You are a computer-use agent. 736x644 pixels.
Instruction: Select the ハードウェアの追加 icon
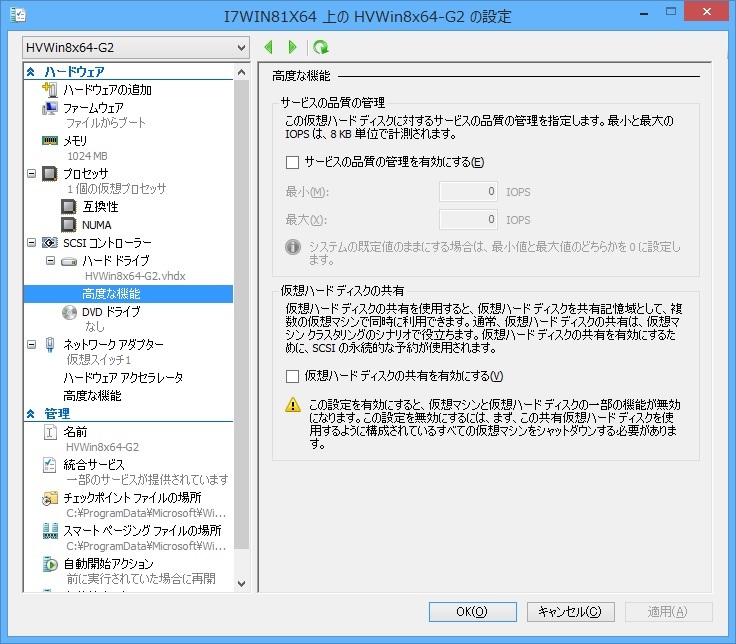tap(49, 90)
